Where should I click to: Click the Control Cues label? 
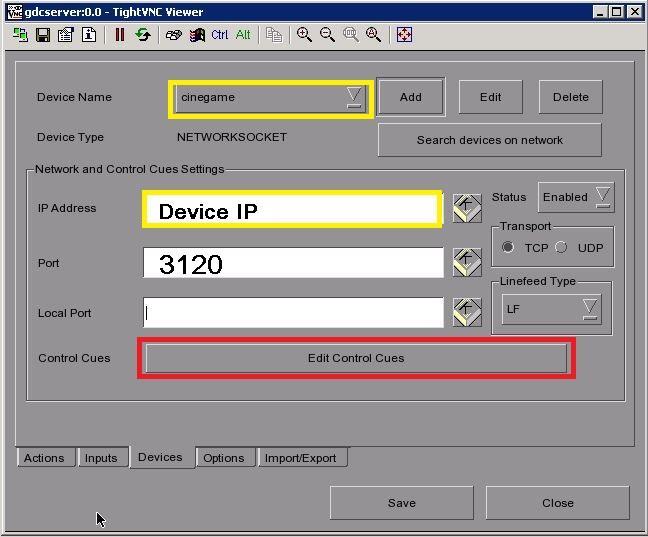point(74,358)
